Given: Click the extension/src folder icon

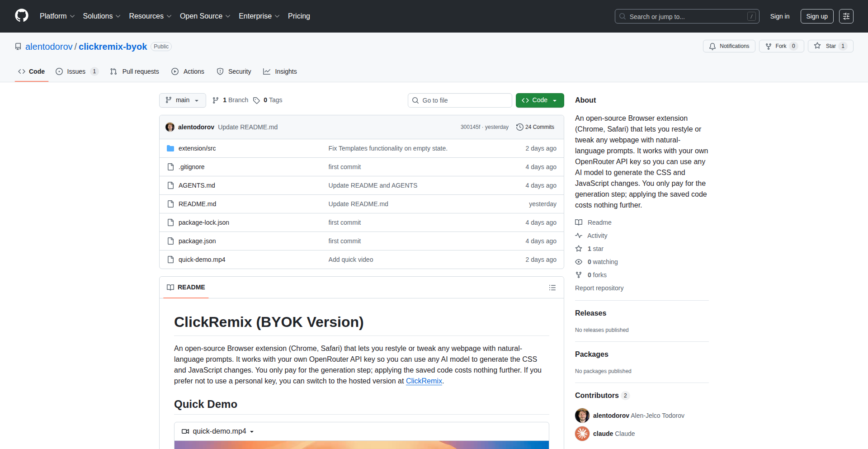Looking at the screenshot, I should click(170, 148).
